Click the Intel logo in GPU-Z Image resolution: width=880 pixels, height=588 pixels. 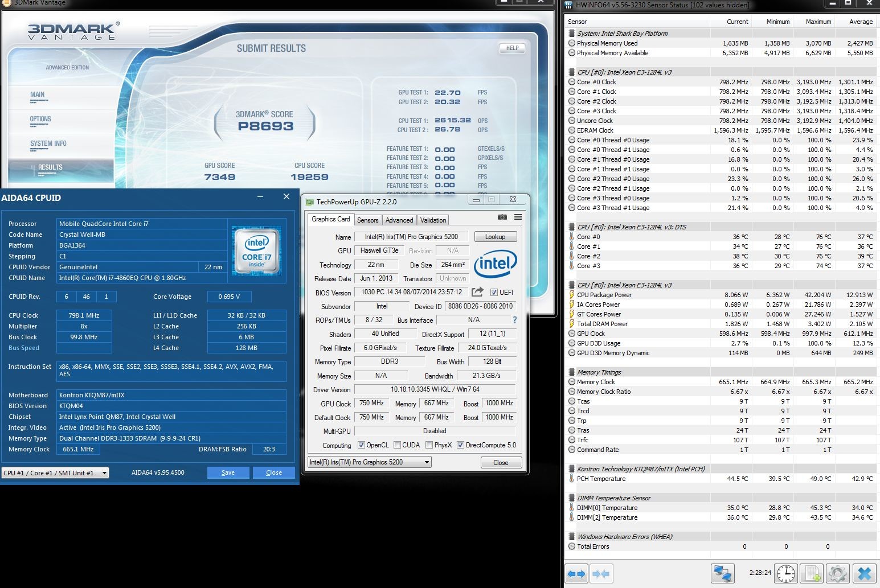tap(496, 263)
